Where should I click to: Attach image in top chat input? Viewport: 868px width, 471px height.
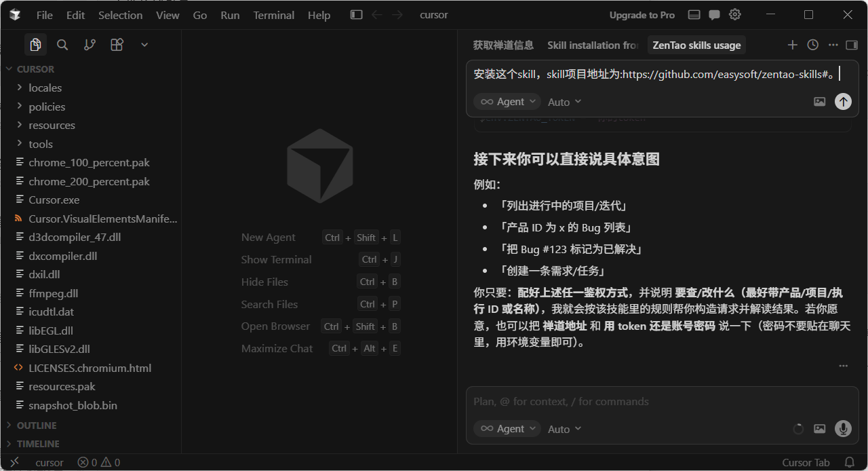pyautogui.click(x=820, y=102)
